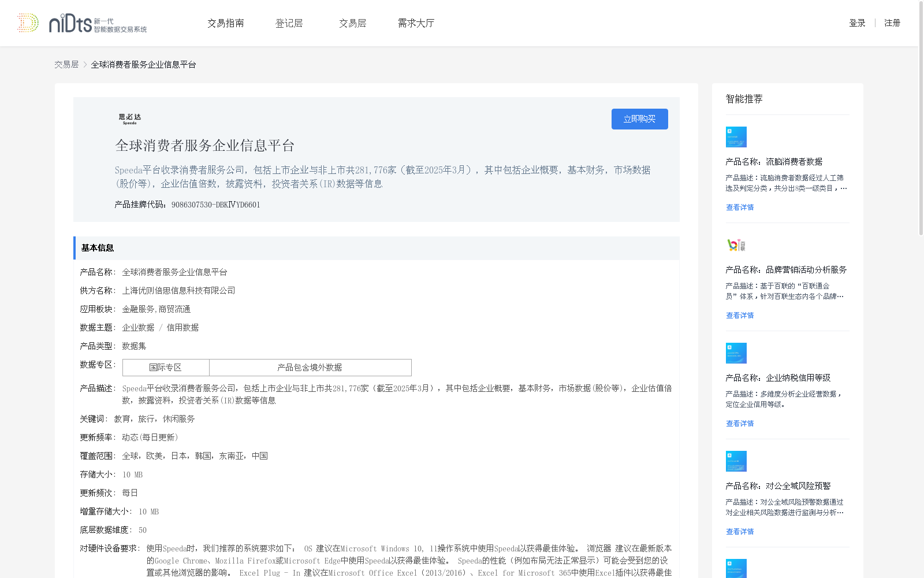The height and width of the screenshot is (578, 924).
Task: Go back via the 交易层 breadcrumb
Action: [x=66, y=65]
